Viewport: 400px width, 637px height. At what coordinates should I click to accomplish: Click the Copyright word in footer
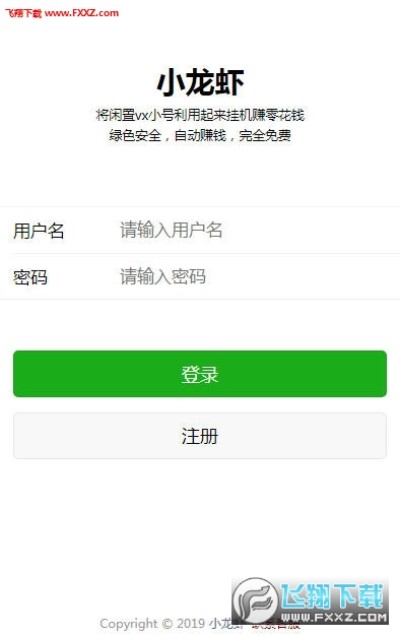(x=129, y=624)
